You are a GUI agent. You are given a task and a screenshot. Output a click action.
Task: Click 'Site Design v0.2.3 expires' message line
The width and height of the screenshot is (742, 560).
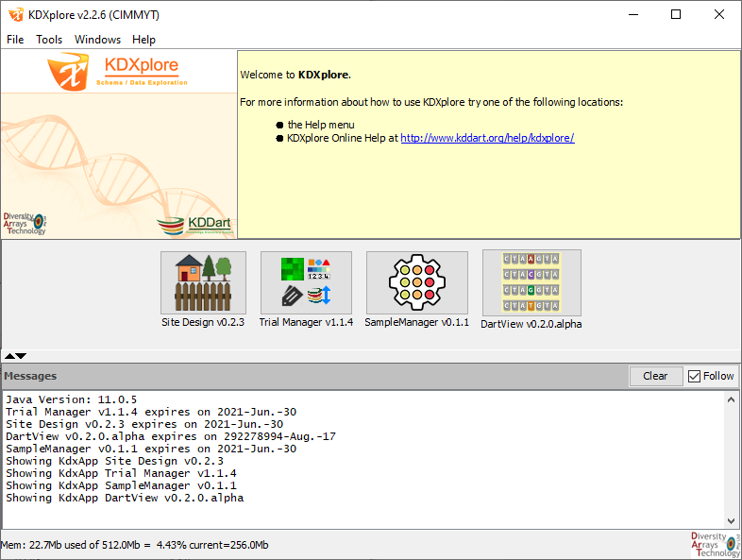[144, 424]
